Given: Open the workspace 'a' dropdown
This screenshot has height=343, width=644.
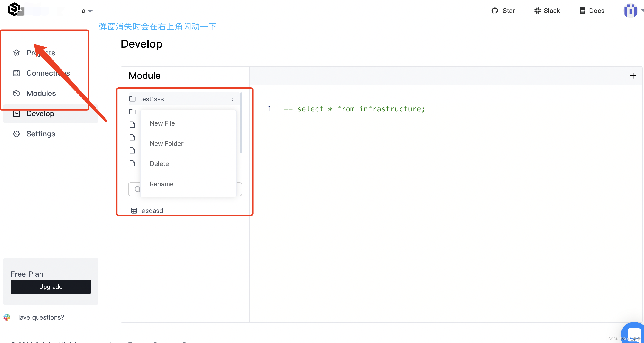Looking at the screenshot, I should 87,11.
